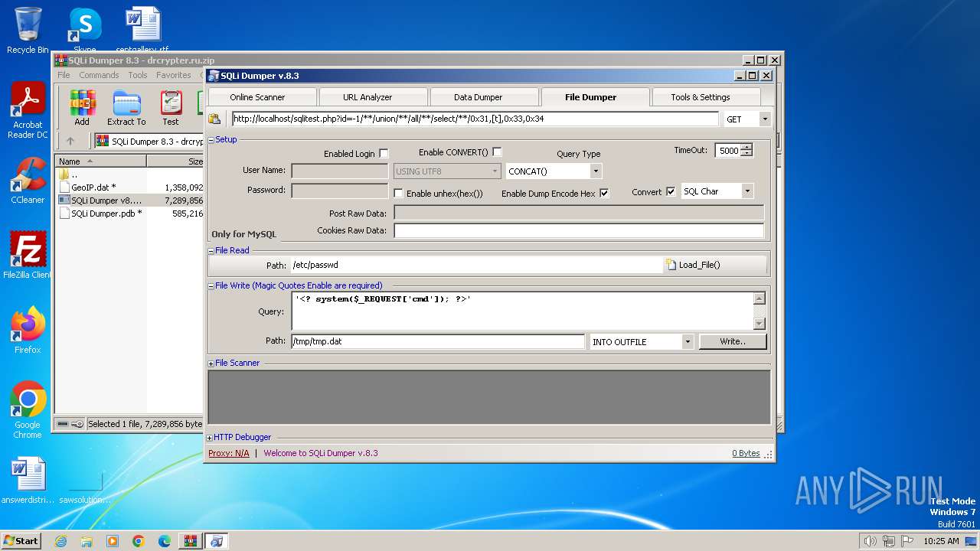This screenshot has width=980, height=551.
Task: Collapse the File Write section
Action: pyautogui.click(x=211, y=286)
